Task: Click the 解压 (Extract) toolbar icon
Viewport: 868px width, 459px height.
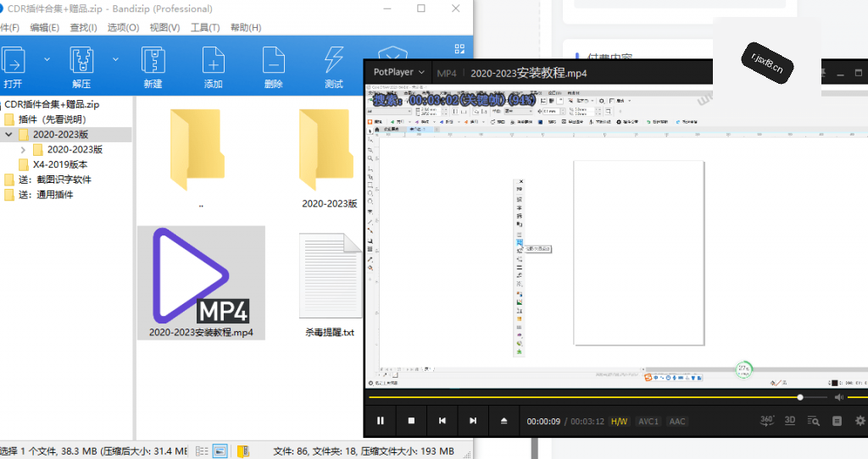Action: 81,59
